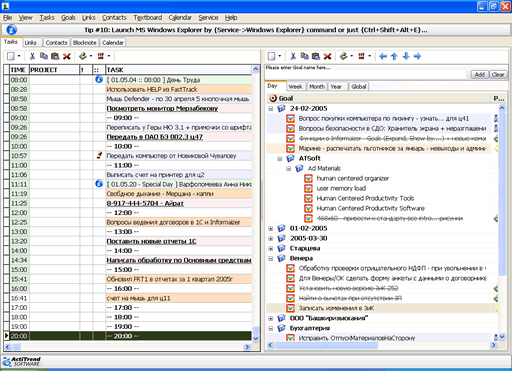Click the target icon in Goal header
This screenshot has width=512, height=371.
point(273,98)
